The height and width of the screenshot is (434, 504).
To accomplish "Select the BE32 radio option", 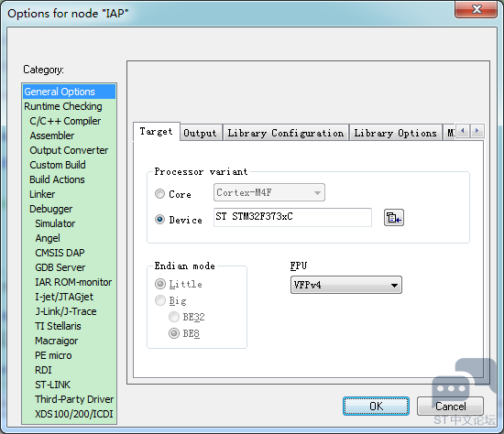I will [x=174, y=317].
